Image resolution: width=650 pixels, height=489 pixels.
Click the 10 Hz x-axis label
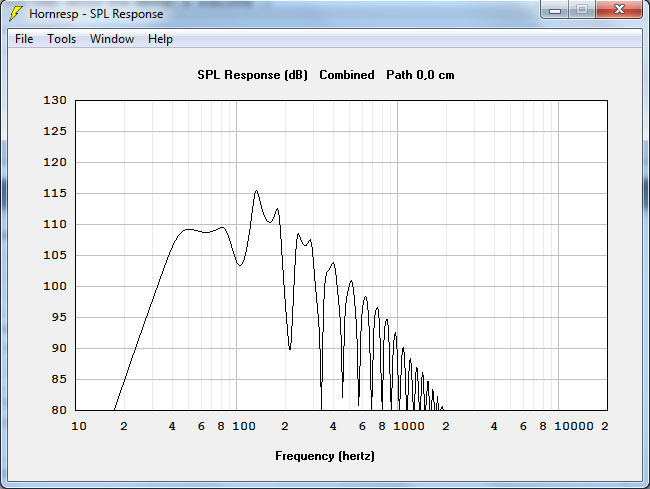point(79,426)
